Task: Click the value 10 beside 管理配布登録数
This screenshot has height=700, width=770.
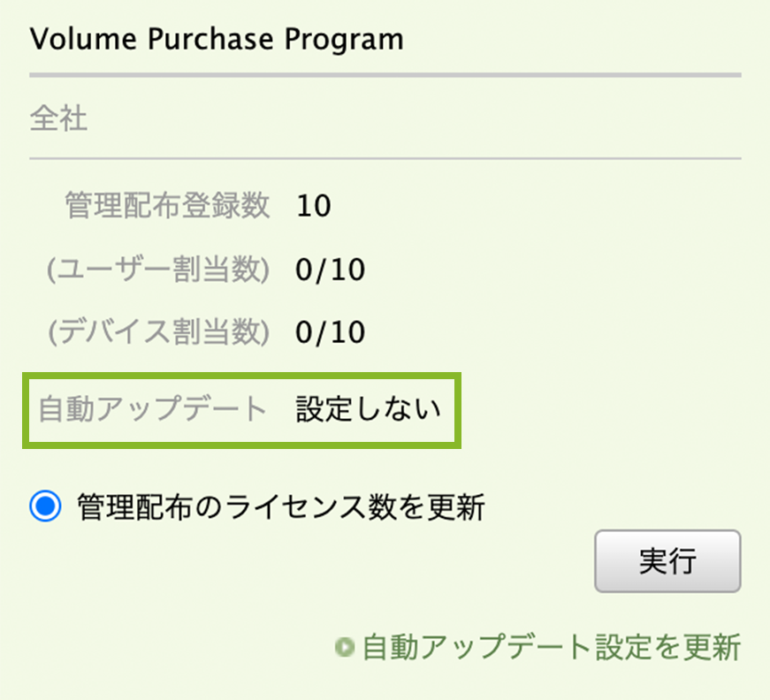Action: pyautogui.click(x=314, y=206)
